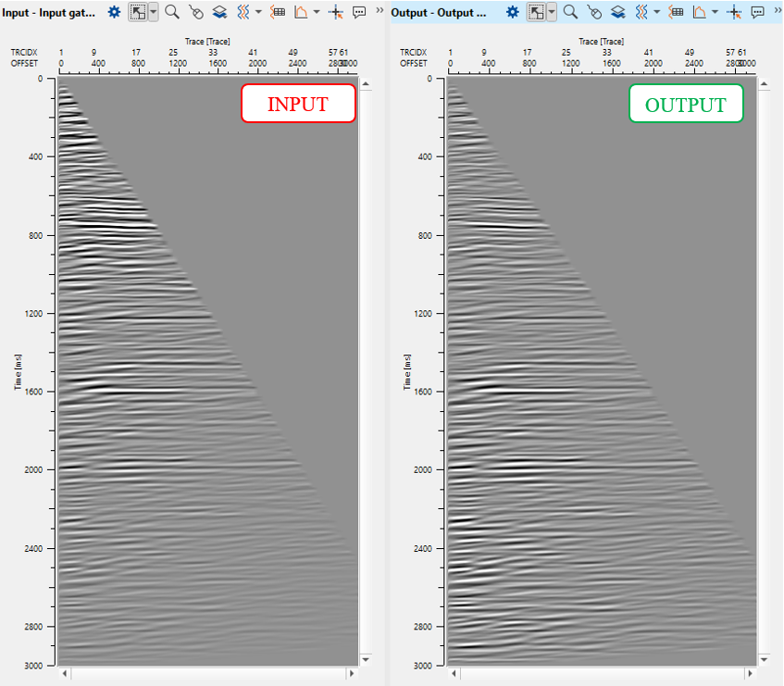Click the wiggle traces icon in Input toolbar
The image size is (784, 686).
pyautogui.click(x=243, y=12)
